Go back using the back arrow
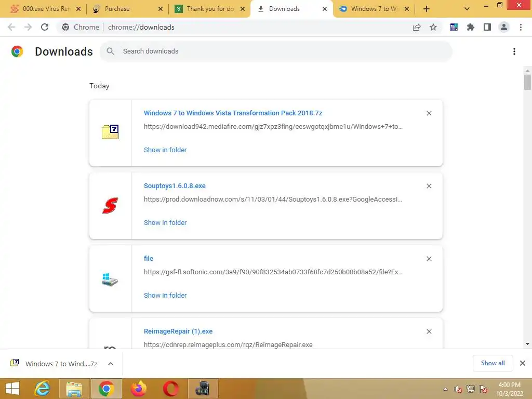The image size is (532, 399). pos(11,27)
